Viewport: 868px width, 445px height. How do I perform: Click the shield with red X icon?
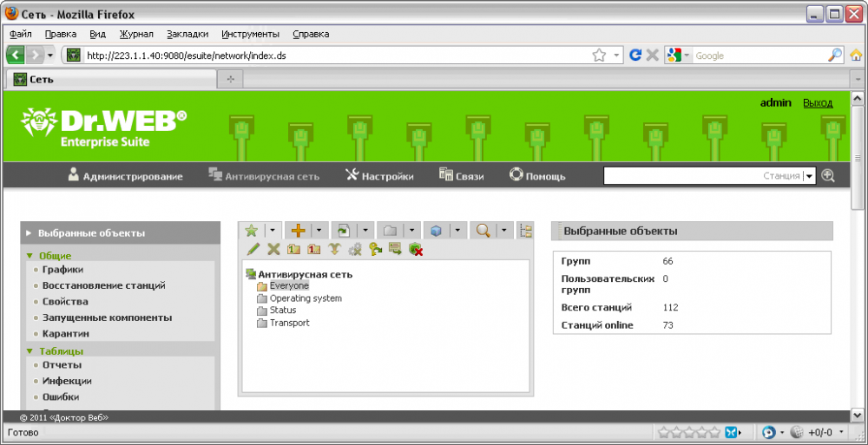(415, 250)
